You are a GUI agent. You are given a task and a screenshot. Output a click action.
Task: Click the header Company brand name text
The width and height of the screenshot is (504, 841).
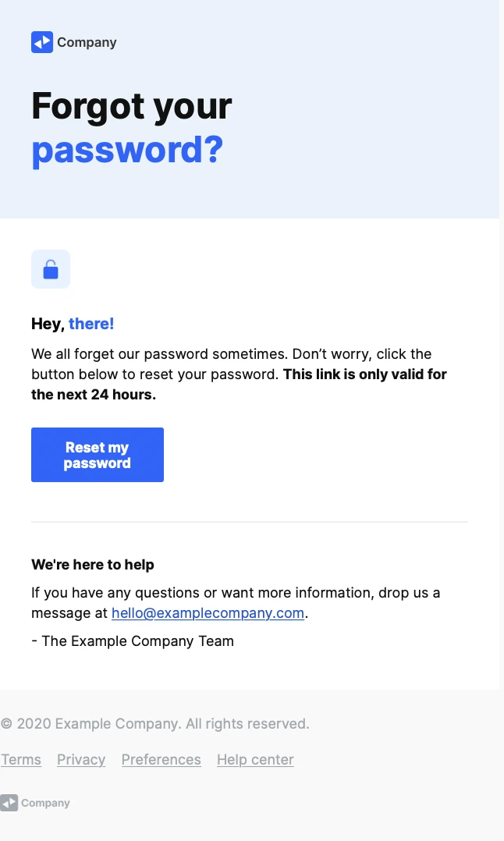[87, 42]
